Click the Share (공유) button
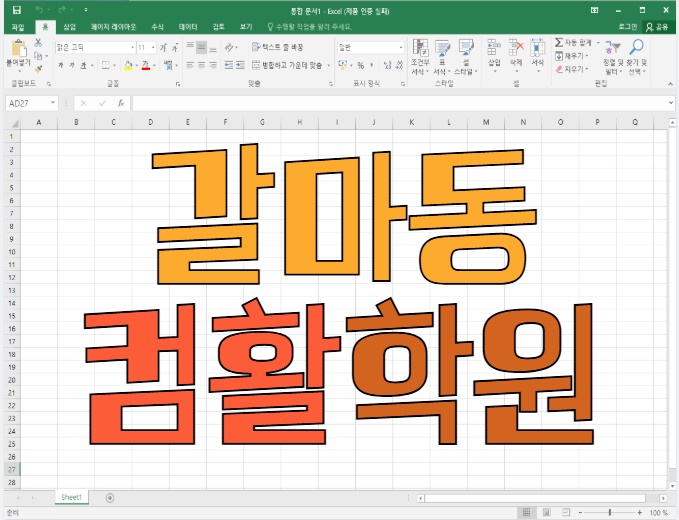This screenshot has width=679, height=520. click(x=657, y=27)
